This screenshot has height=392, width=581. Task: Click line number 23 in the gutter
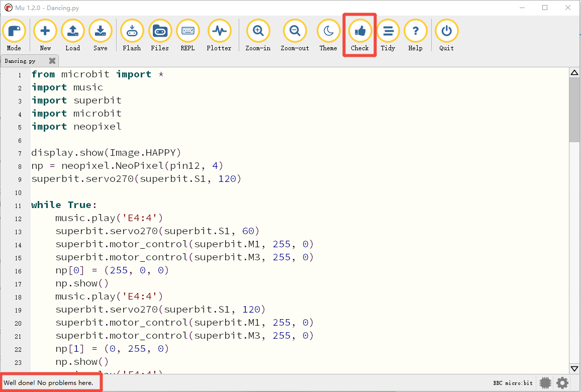(x=18, y=362)
